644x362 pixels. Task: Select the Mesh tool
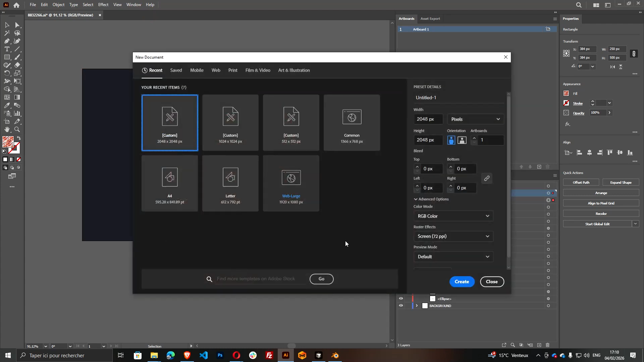point(7,97)
